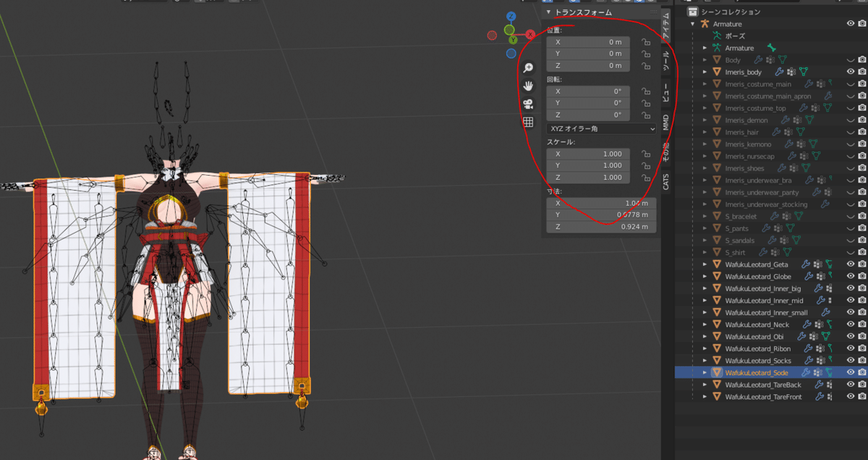Show hidden Imeris_hair via its eye icon
The height and width of the screenshot is (460, 868).
pyautogui.click(x=851, y=132)
